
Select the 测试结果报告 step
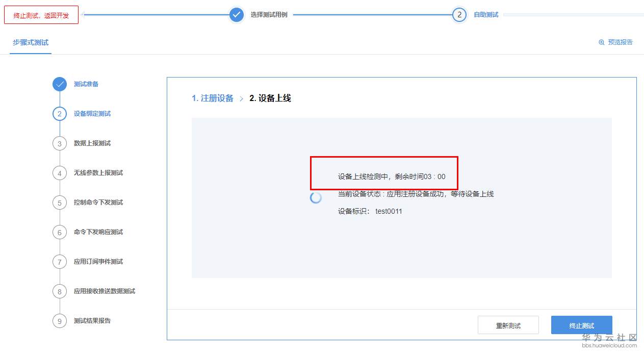(92, 321)
